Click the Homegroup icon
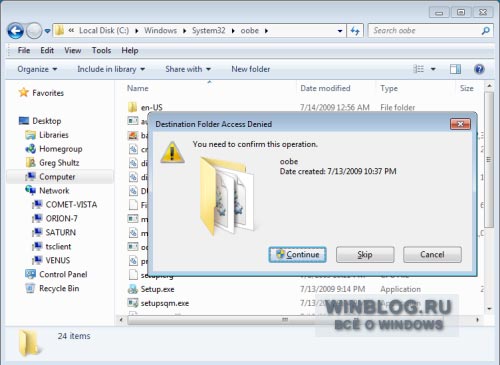Viewport: 500px width, 365px height. [30, 149]
